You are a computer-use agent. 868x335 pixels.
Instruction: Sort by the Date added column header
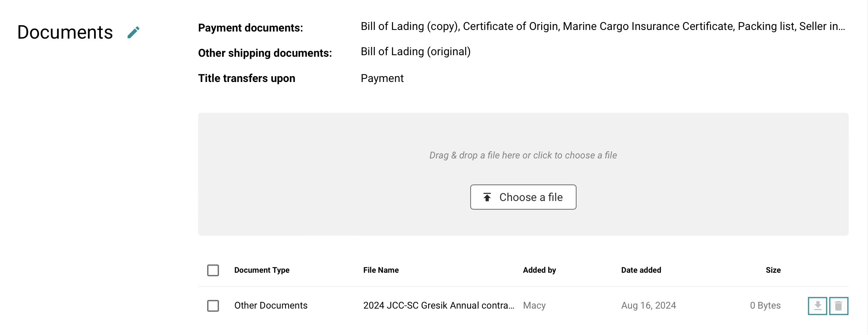coord(641,270)
